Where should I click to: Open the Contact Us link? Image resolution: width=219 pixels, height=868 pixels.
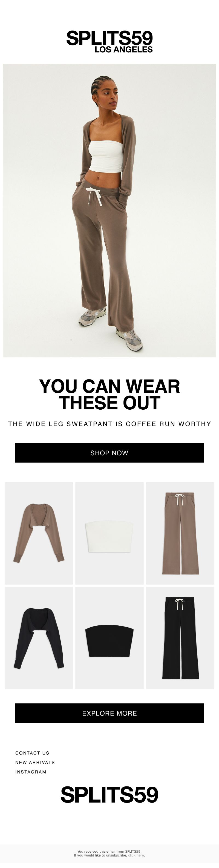coord(32,753)
